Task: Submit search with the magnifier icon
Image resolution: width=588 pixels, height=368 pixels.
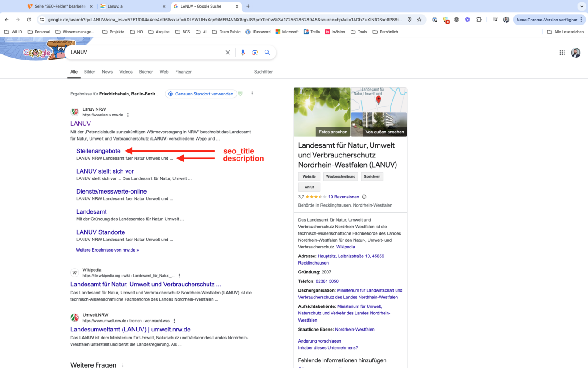Action: [267, 52]
